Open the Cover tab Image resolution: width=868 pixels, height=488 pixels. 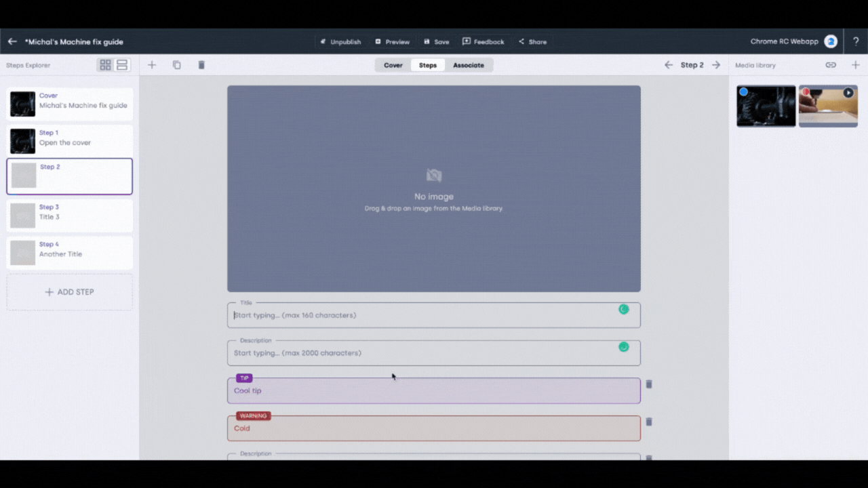point(393,65)
